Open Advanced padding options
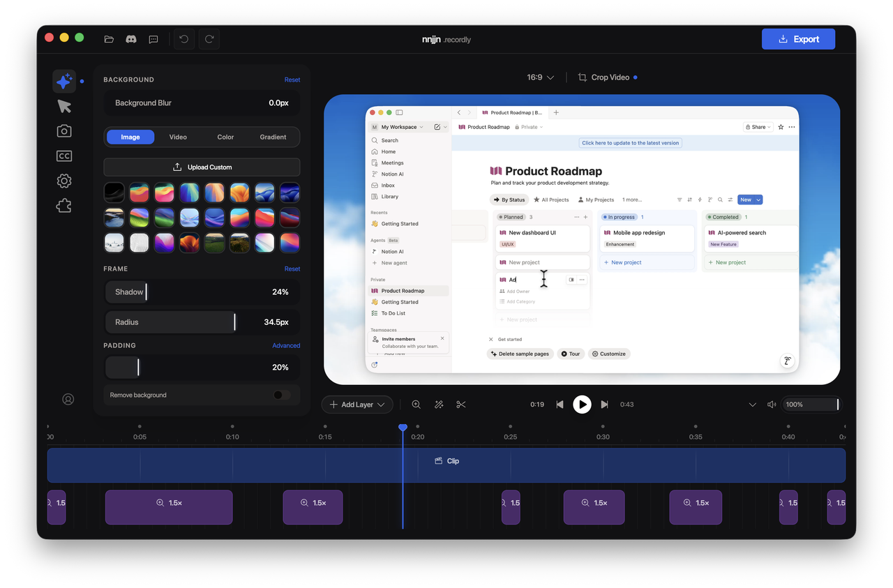 (x=286, y=345)
